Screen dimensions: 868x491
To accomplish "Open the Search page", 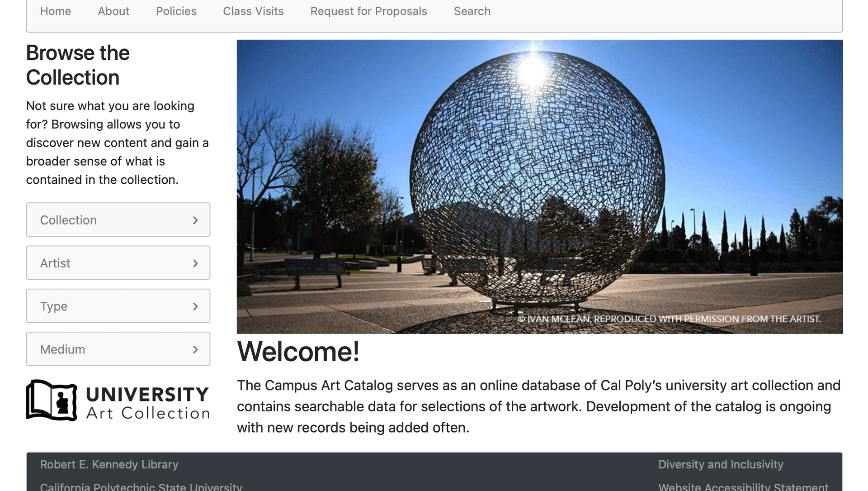I will (472, 11).
